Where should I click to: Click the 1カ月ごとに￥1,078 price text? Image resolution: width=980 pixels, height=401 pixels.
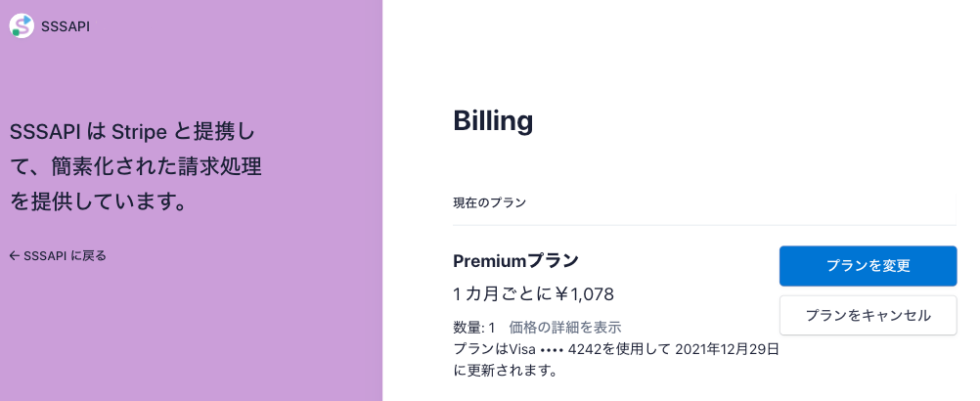point(534,293)
